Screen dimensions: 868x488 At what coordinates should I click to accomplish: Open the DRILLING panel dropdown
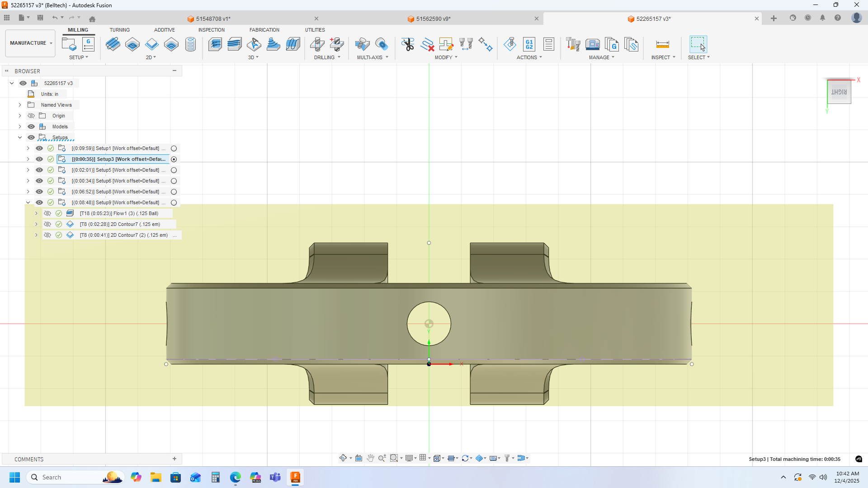[327, 57]
